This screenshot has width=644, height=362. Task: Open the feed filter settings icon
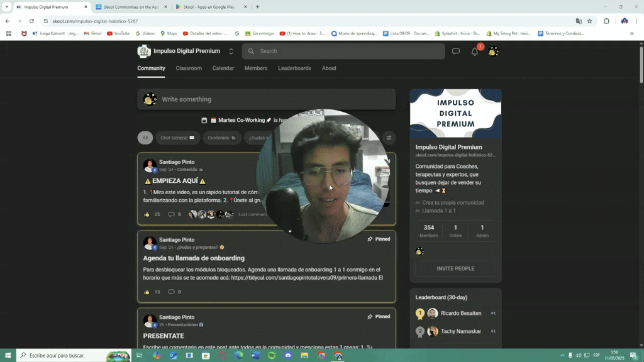(x=389, y=138)
